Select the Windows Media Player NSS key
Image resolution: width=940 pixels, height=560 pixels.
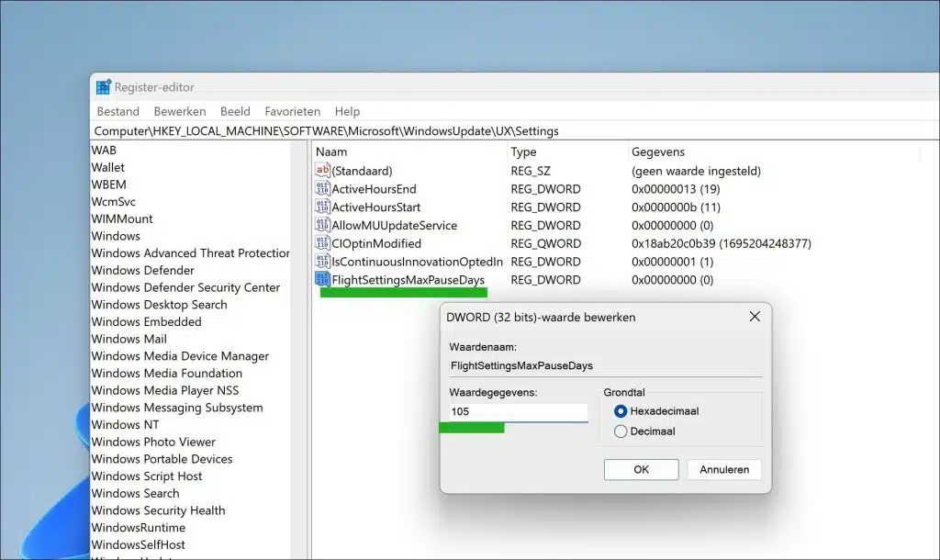[x=165, y=390]
